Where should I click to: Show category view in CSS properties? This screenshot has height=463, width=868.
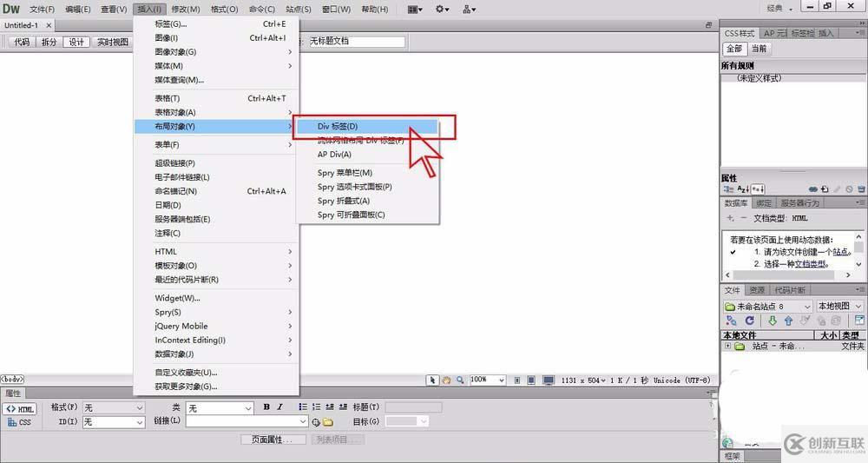point(728,189)
